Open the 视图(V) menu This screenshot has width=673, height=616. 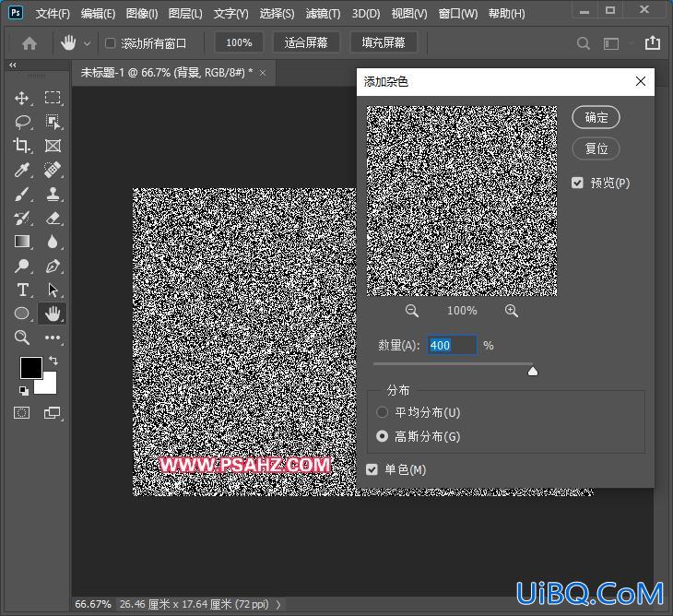(409, 14)
